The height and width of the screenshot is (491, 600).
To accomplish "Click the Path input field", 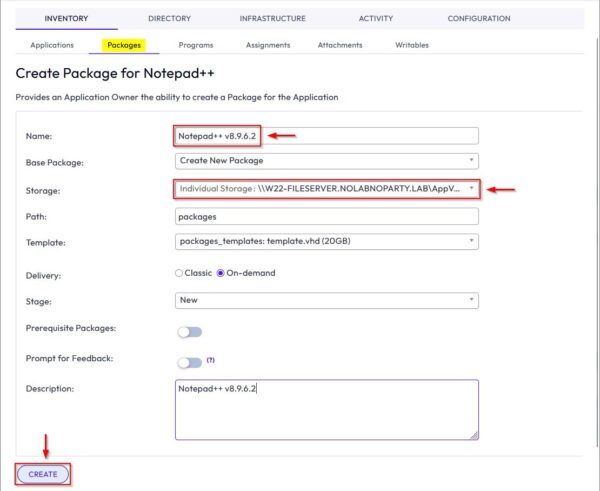I will (x=326, y=217).
